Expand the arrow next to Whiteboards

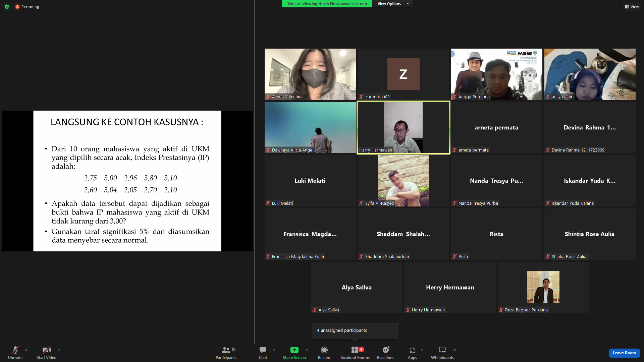click(x=455, y=350)
